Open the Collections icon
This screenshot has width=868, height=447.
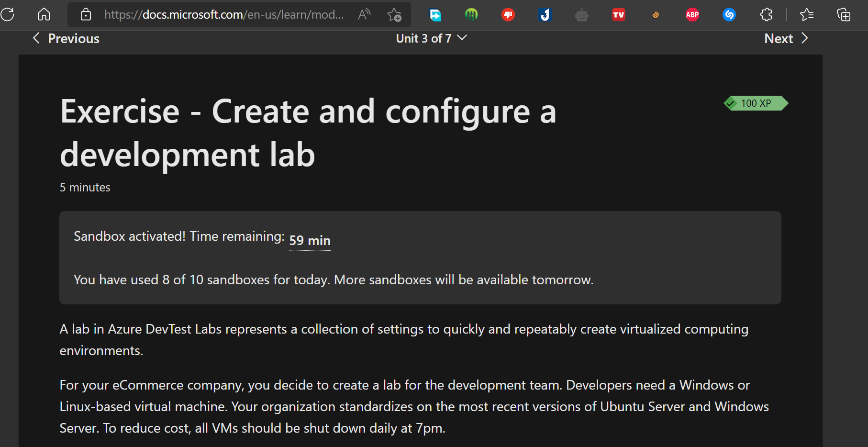point(844,15)
